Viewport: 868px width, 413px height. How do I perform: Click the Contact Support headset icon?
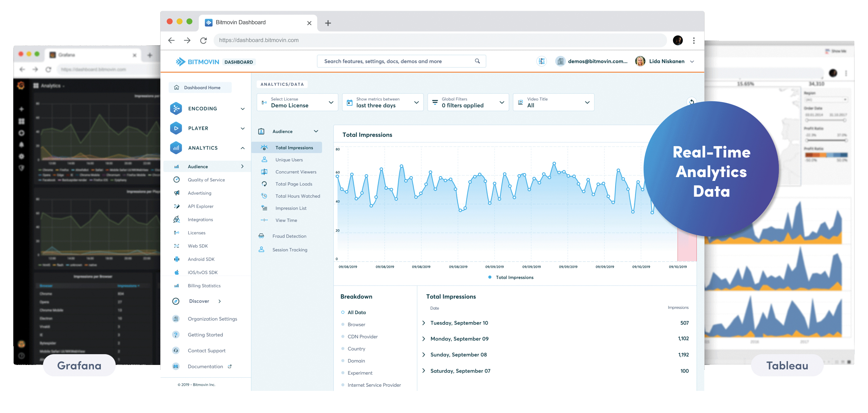click(175, 350)
